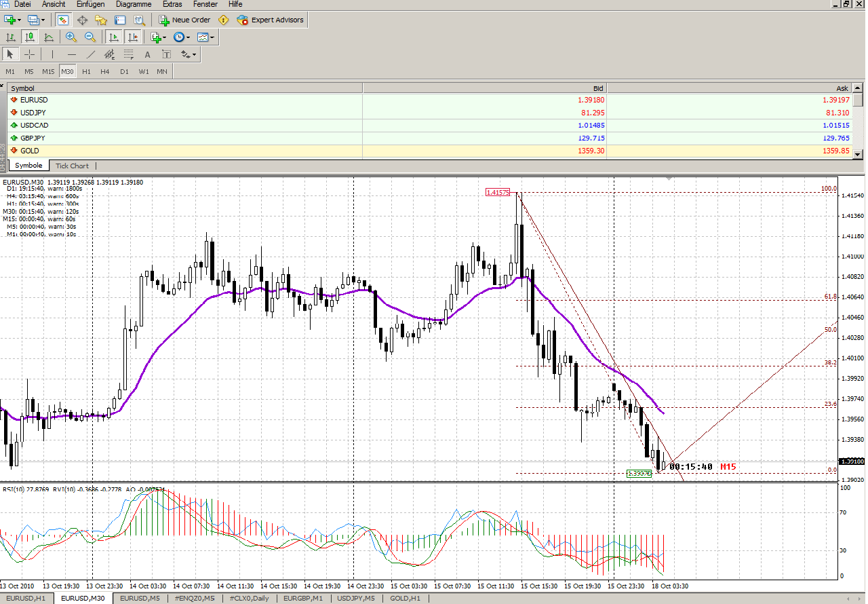
Task: Toggle chart auto scroll
Action: (114, 37)
